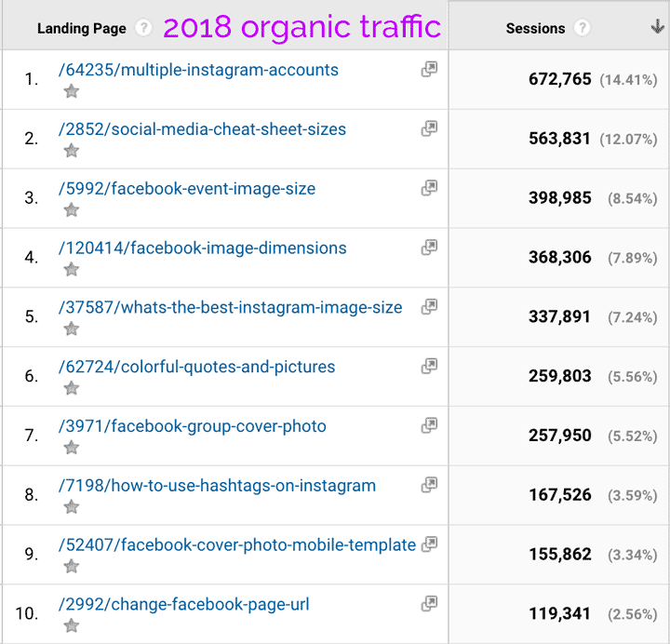This screenshot has height=644, width=670.
Task: Click the Sessions help question mark
Action: tap(582, 28)
